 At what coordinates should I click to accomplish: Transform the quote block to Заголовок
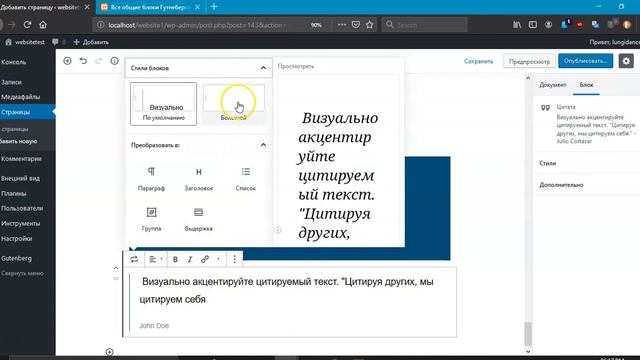coord(198,179)
